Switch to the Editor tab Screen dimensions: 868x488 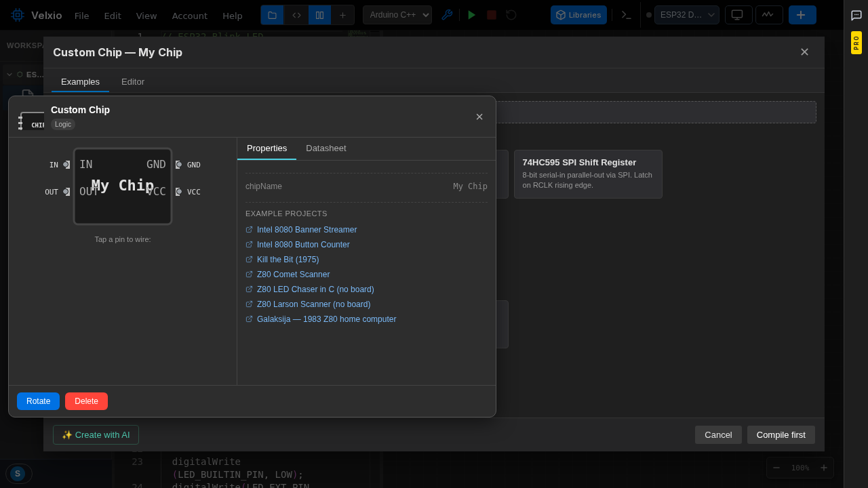pos(133,81)
